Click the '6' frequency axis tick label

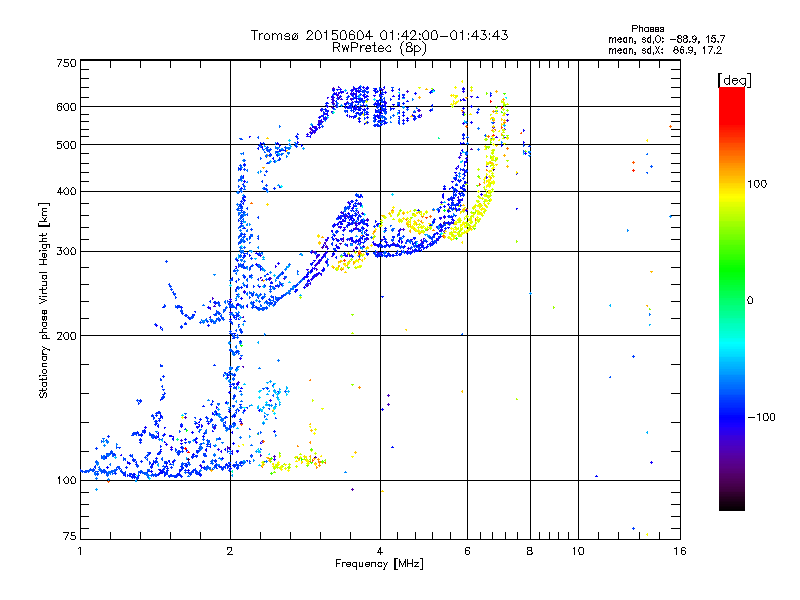point(467,551)
